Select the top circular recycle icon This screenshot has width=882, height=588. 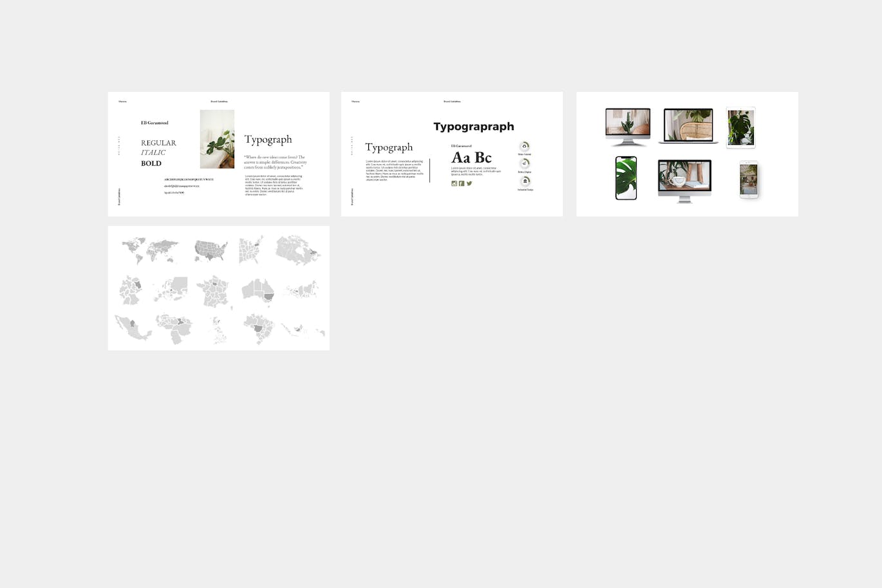[525, 147]
